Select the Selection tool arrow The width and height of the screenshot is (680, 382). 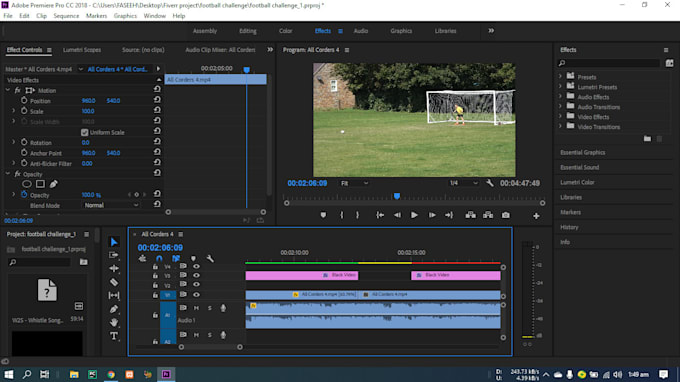point(114,242)
